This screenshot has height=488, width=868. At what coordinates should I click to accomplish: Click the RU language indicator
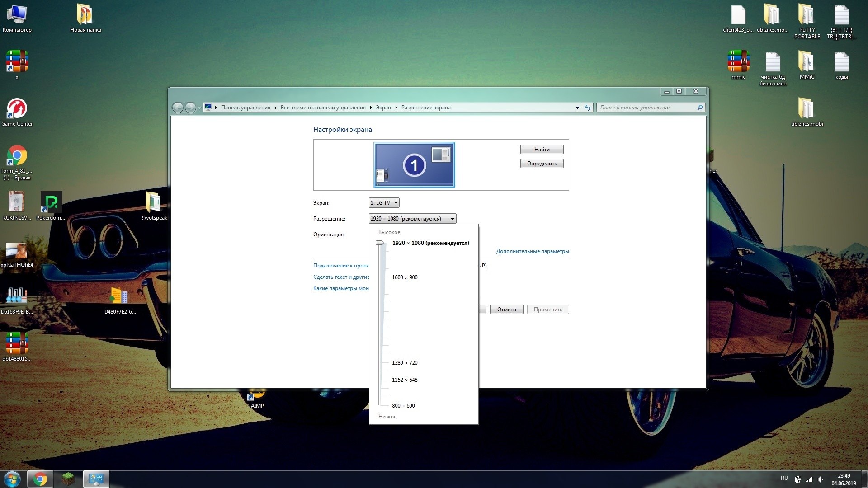(784, 478)
